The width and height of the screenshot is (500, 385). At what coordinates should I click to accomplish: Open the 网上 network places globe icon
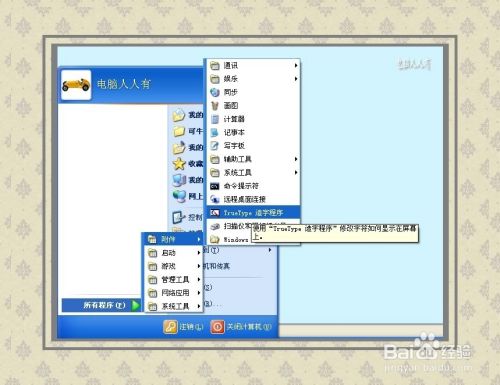coord(179,196)
